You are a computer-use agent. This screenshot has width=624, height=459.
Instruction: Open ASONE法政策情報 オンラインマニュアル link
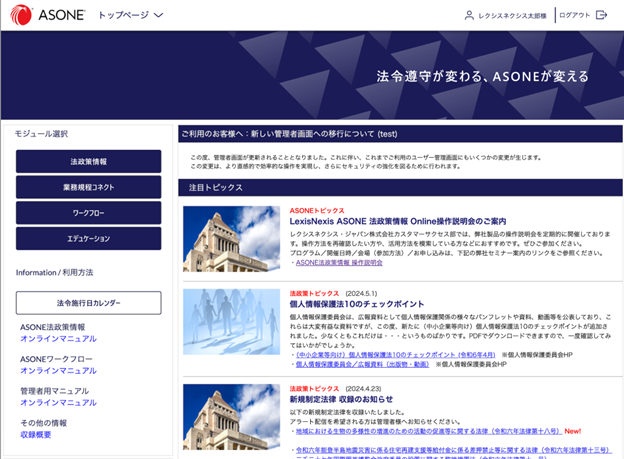[x=58, y=339]
